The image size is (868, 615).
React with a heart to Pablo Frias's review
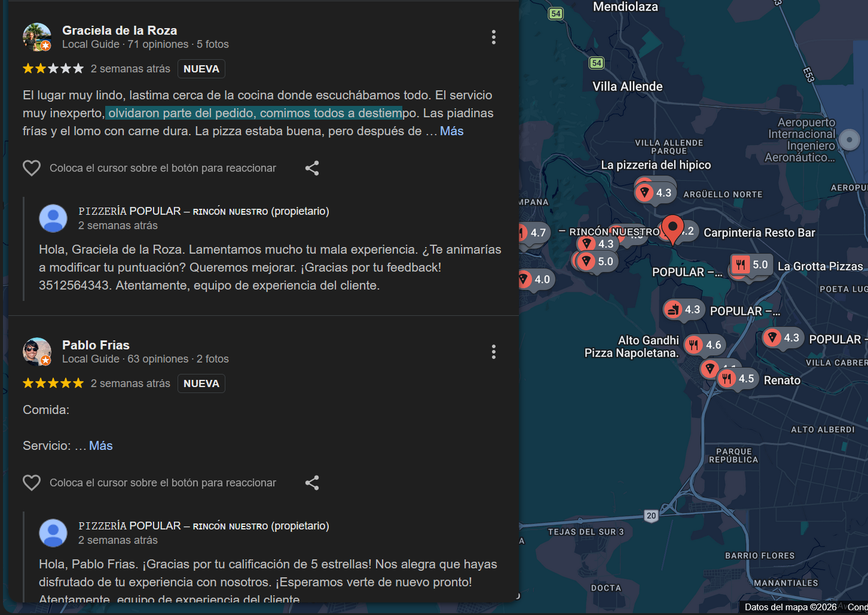click(32, 482)
